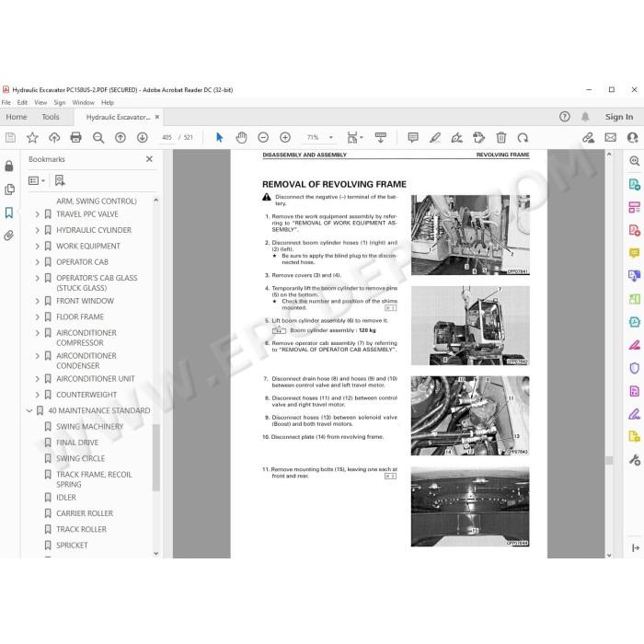Switch to the Tools tab
644x644 pixels.
coord(51,117)
